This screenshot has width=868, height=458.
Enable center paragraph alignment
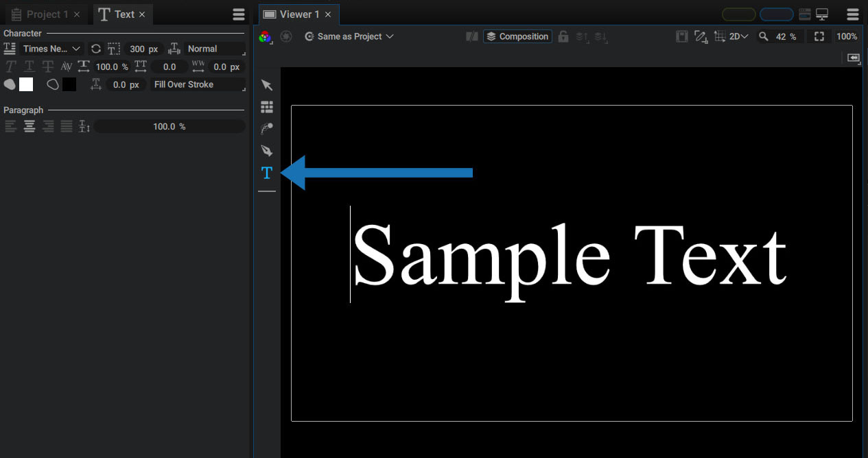30,126
